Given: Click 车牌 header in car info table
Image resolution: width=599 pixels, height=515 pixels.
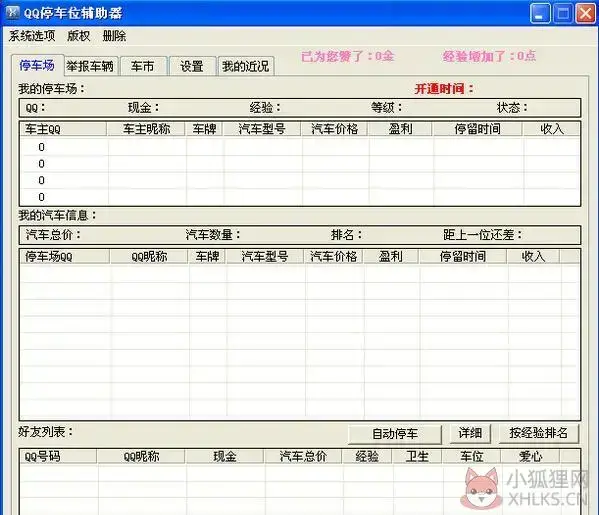Looking at the screenshot, I should [207, 256].
